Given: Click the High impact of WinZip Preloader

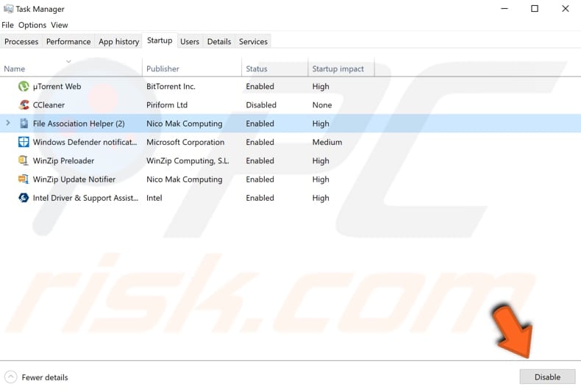Looking at the screenshot, I should point(321,161).
